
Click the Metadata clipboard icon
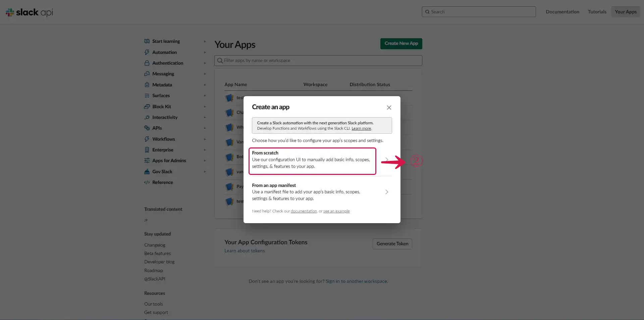[147, 85]
